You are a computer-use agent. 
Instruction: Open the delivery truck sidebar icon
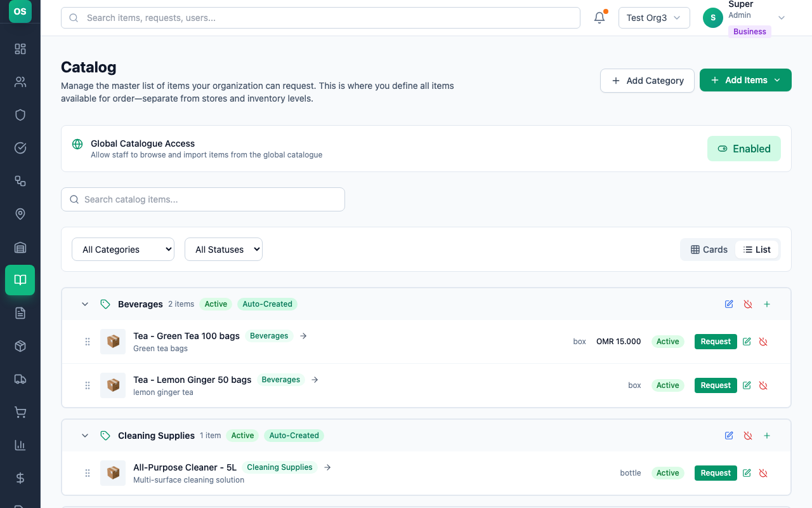[x=20, y=379]
